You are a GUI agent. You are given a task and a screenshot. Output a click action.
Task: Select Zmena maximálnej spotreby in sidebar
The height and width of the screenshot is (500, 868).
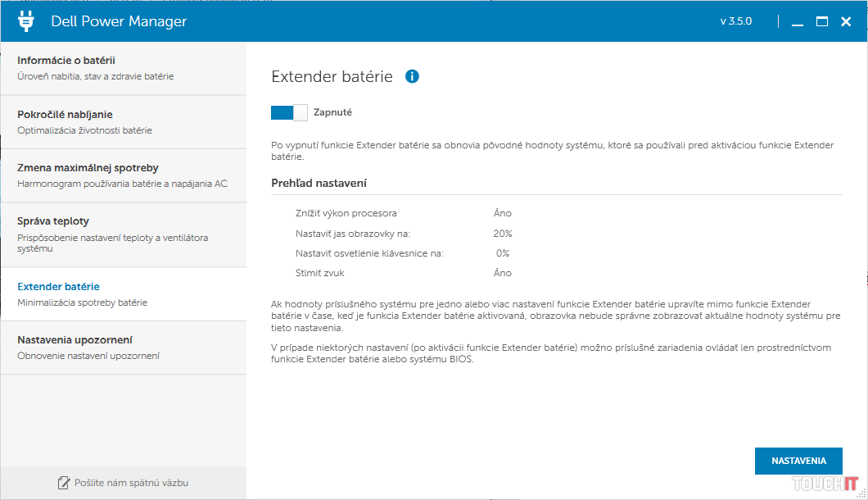pyautogui.click(x=123, y=175)
